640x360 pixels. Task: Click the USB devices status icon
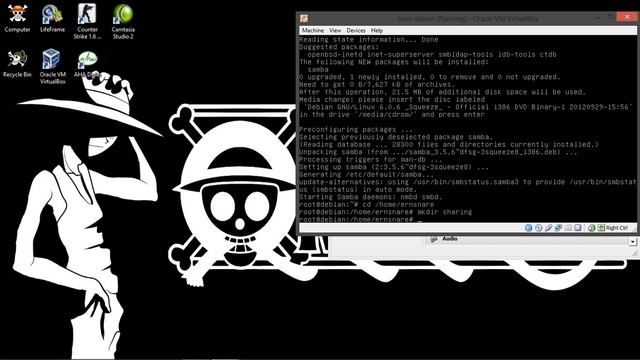(549, 228)
